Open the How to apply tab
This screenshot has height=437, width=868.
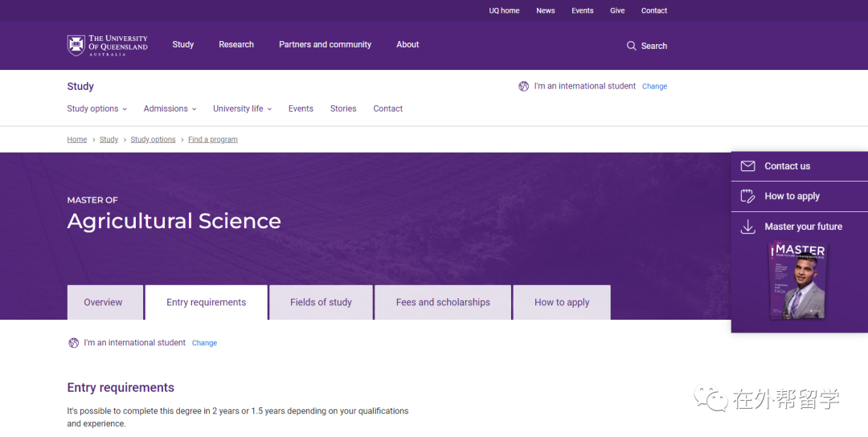pos(562,302)
